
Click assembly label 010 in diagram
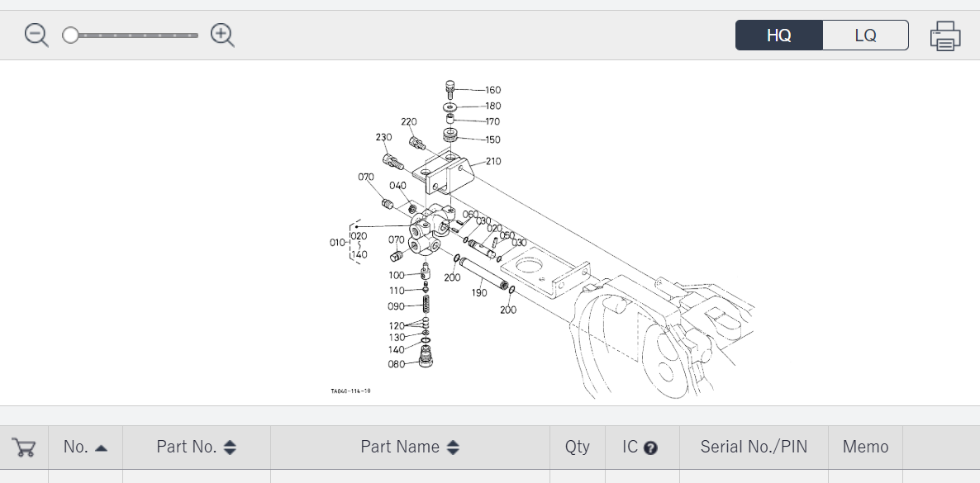click(x=337, y=243)
